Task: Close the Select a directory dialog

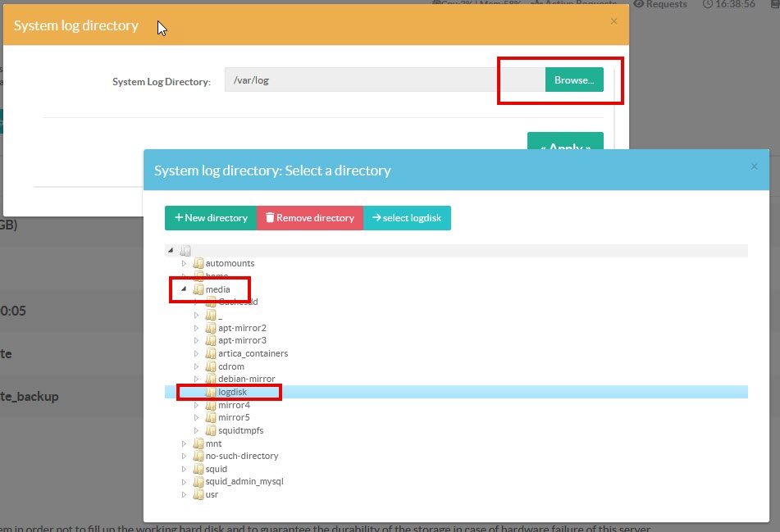Action: pos(754,166)
